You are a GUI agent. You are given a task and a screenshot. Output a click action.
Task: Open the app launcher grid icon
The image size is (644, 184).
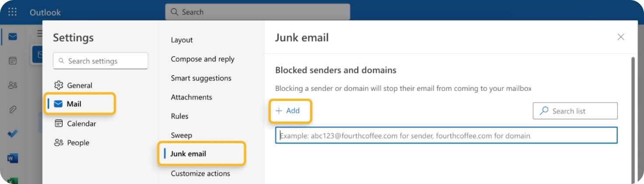[x=13, y=12]
